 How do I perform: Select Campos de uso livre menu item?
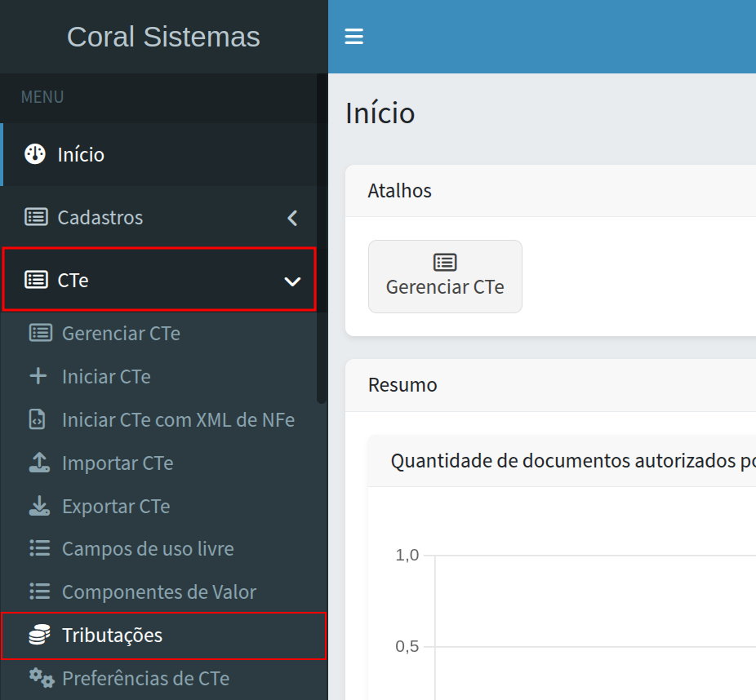pyautogui.click(x=148, y=549)
